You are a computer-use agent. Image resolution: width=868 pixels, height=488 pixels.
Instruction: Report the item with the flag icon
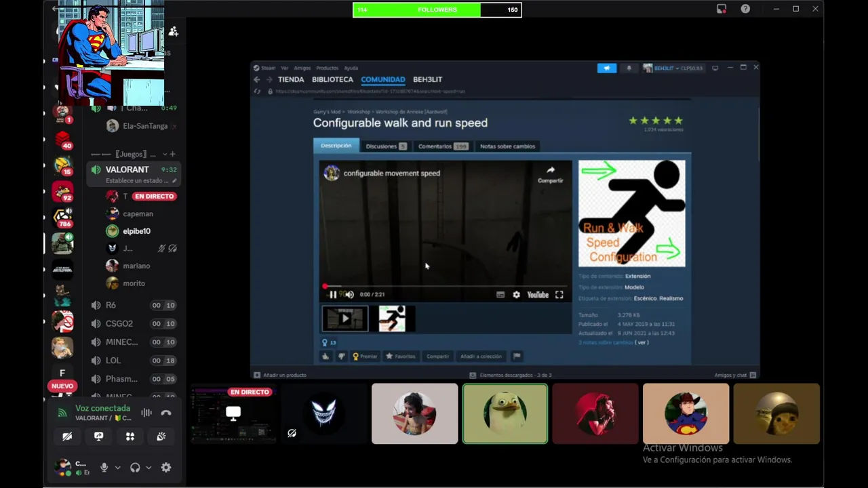coord(517,356)
